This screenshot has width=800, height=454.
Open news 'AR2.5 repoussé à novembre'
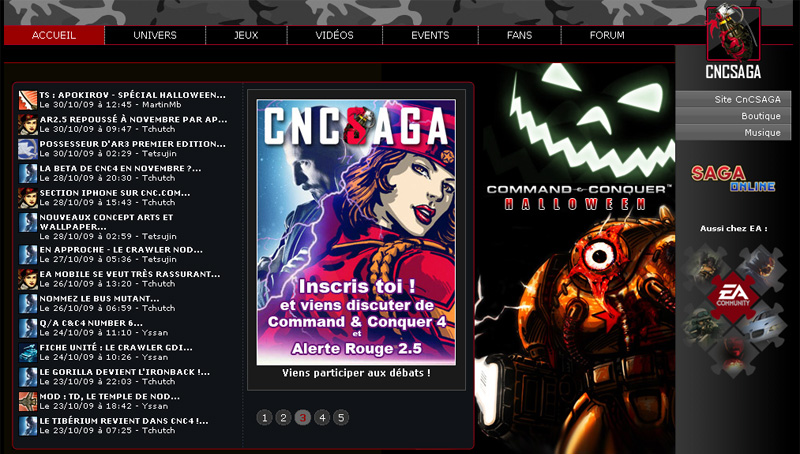134,119
